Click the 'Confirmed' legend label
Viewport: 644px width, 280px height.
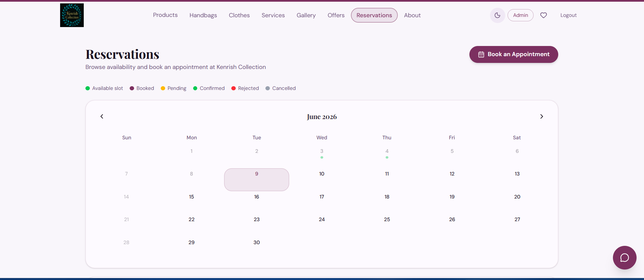click(x=212, y=88)
